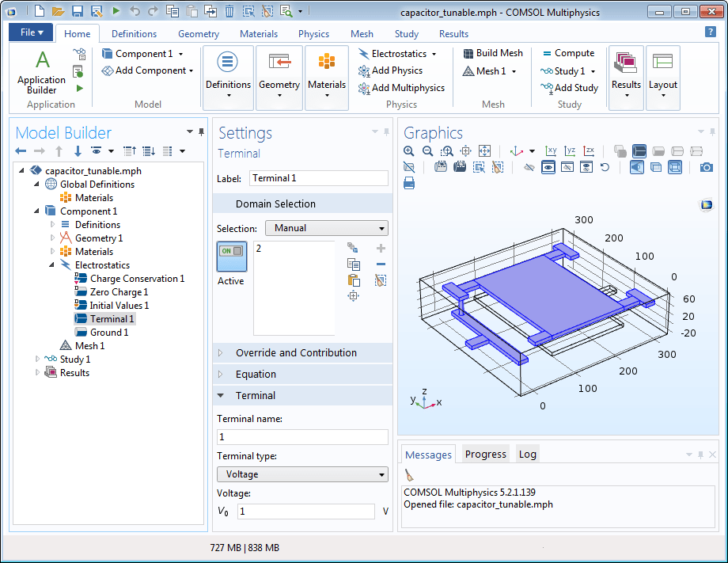The image size is (728, 563).
Task: Open the Selection dropdown set to Manual
Action: 326,228
